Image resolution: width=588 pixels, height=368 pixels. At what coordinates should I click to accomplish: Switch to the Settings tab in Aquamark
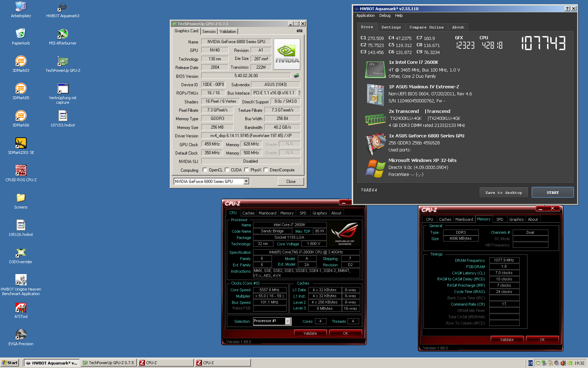pos(391,27)
